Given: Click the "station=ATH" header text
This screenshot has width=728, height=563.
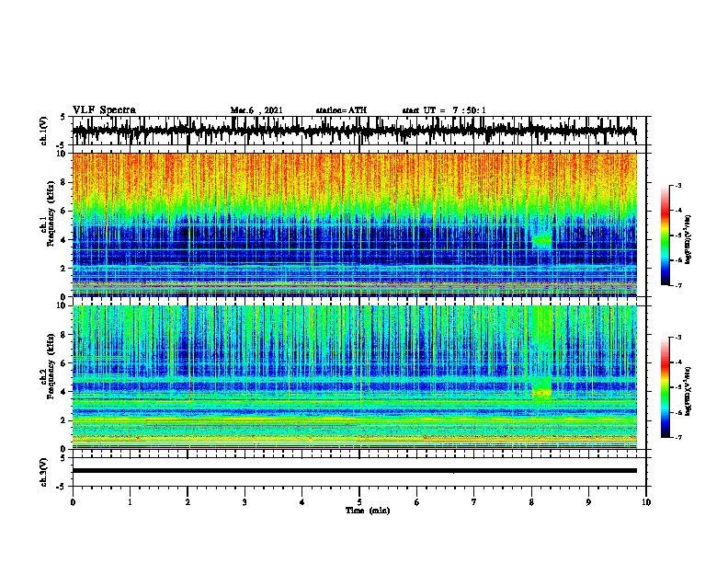Looking at the screenshot, I should pos(341,110).
